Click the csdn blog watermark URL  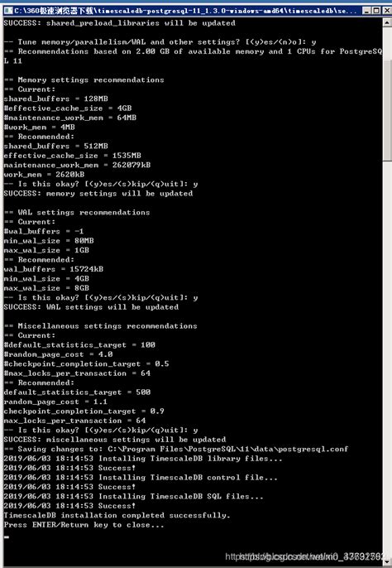click(308, 556)
